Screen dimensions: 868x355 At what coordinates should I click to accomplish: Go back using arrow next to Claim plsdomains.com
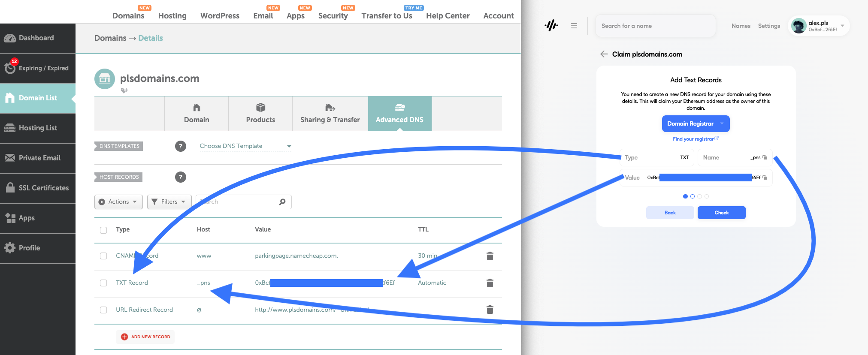604,54
